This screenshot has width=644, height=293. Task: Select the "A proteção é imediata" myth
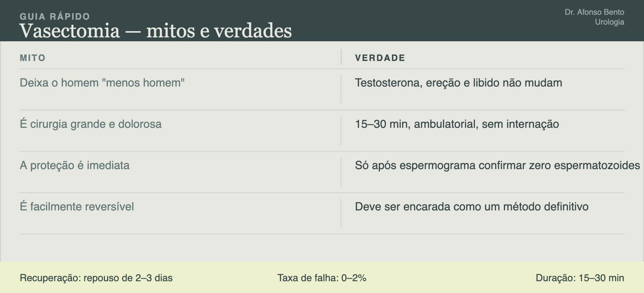pyautogui.click(x=74, y=165)
